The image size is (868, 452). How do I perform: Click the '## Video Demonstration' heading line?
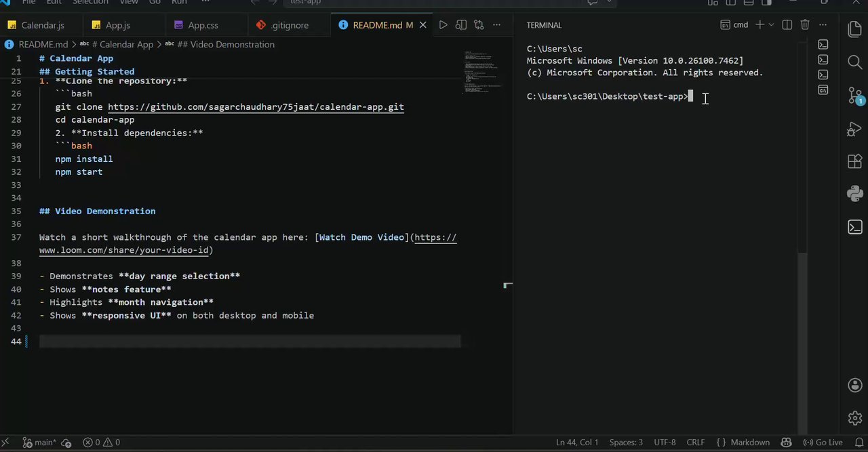click(97, 211)
